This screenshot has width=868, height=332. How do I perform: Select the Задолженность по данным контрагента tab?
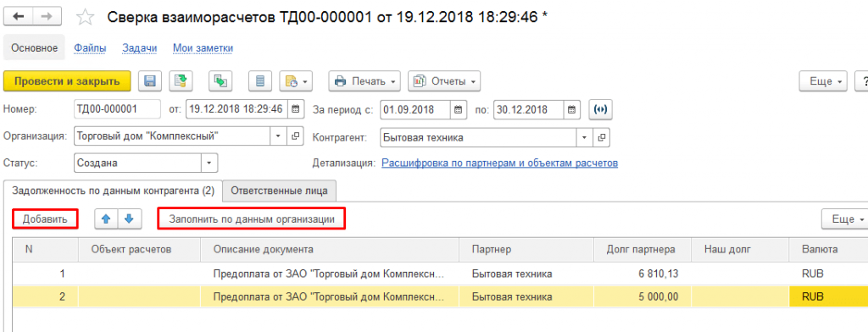click(x=113, y=191)
